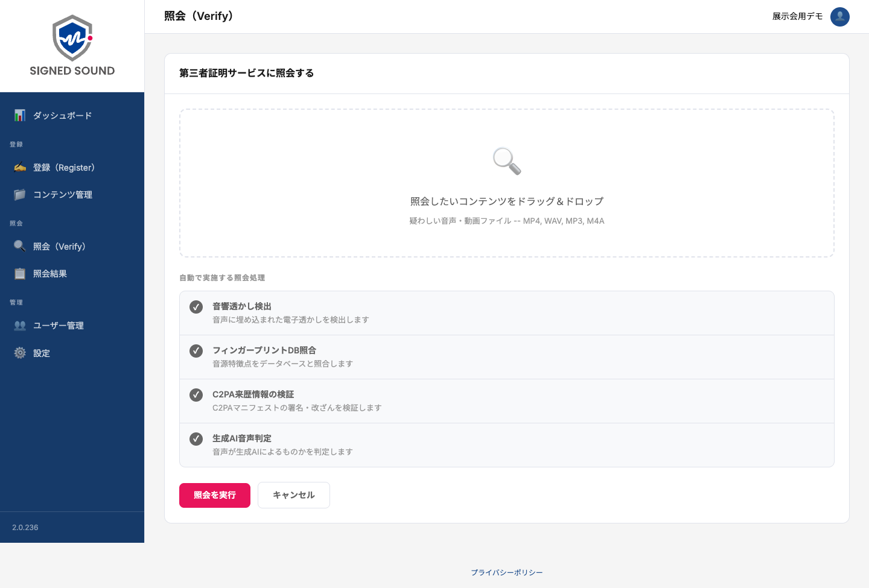Click the Register pen icon in sidebar
The height and width of the screenshot is (588, 869).
click(x=20, y=167)
